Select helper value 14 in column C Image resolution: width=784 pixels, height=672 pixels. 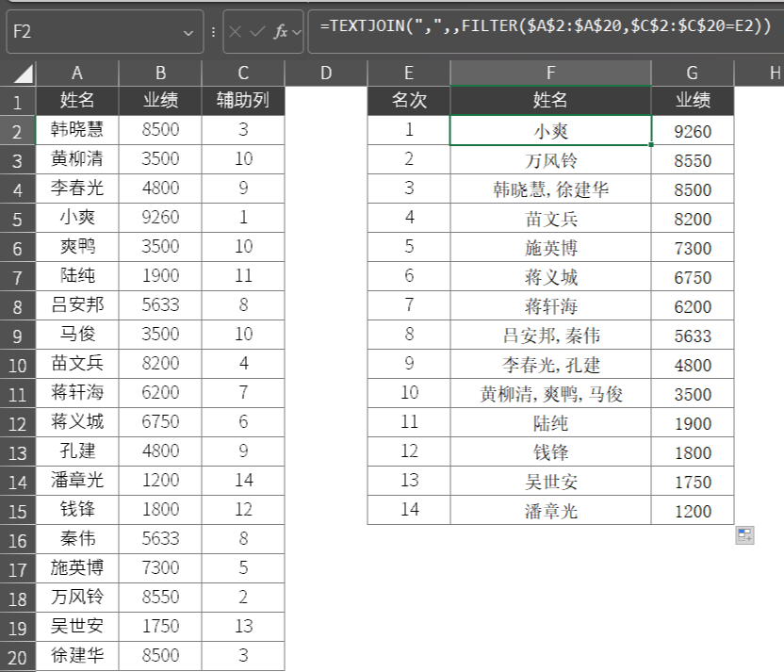243,481
